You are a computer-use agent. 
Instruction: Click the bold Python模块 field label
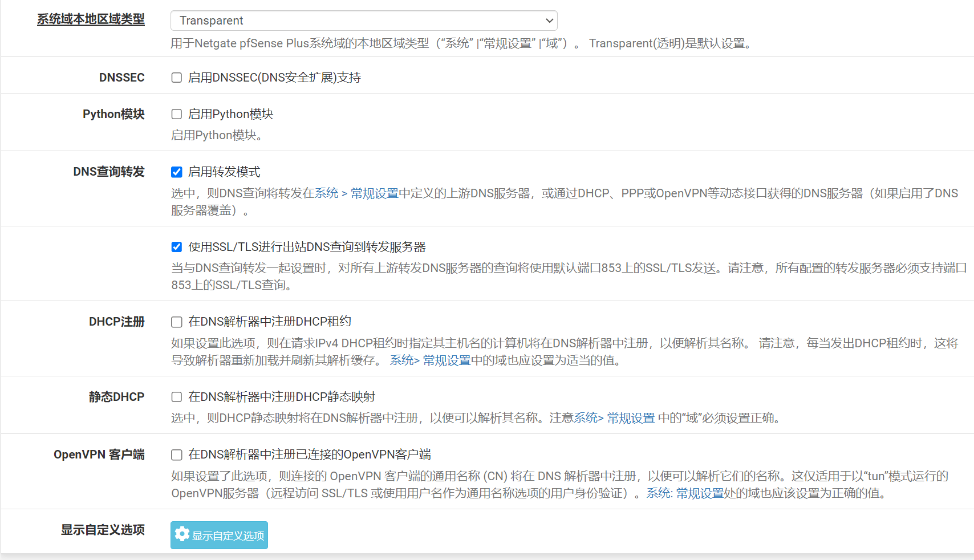coord(113,114)
